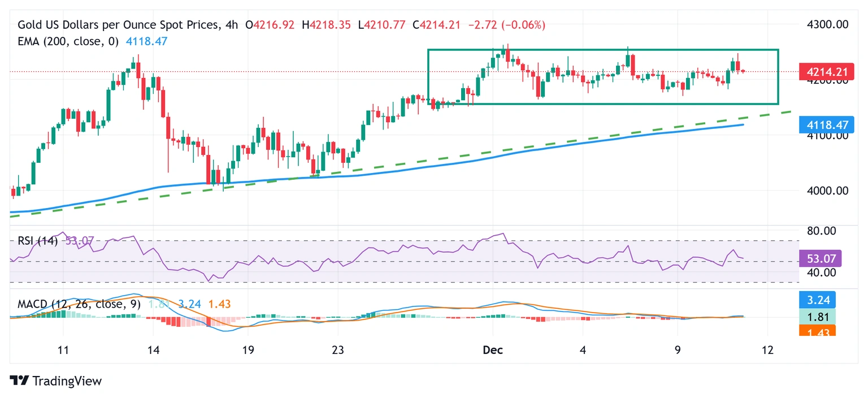Click the Dec label on the time axis
The image size is (868, 398).
pyautogui.click(x=493, y=349)
